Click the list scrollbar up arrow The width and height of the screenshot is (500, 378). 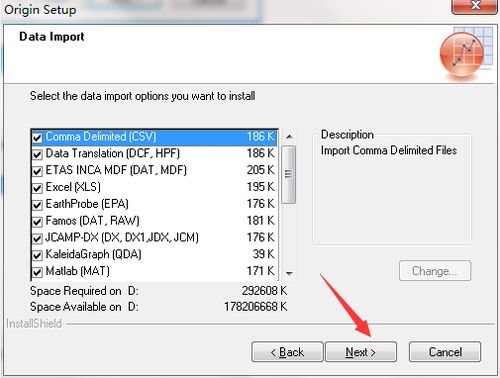point(289,137)
